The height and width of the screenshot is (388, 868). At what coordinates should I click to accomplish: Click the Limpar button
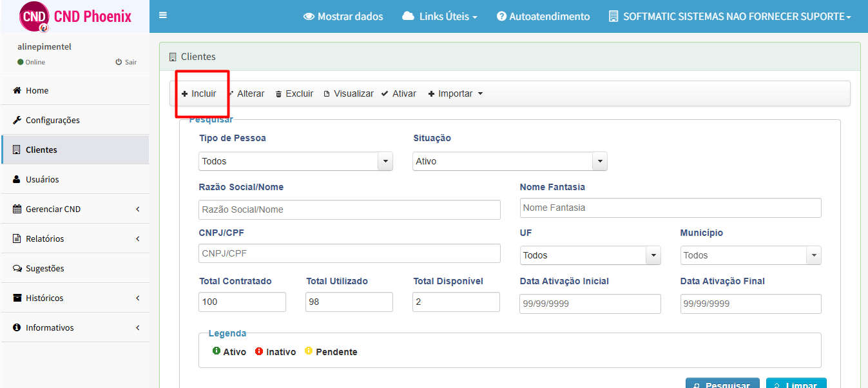point(796,383)
